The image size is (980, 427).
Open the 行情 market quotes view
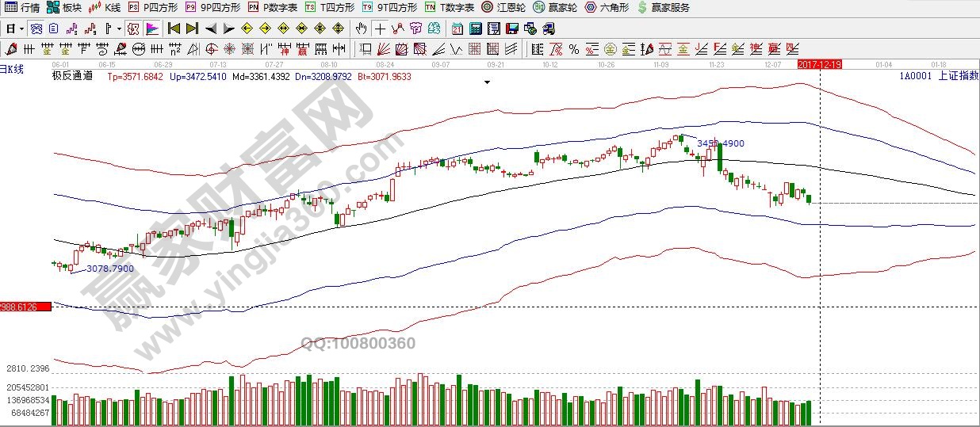click(22, 8)
